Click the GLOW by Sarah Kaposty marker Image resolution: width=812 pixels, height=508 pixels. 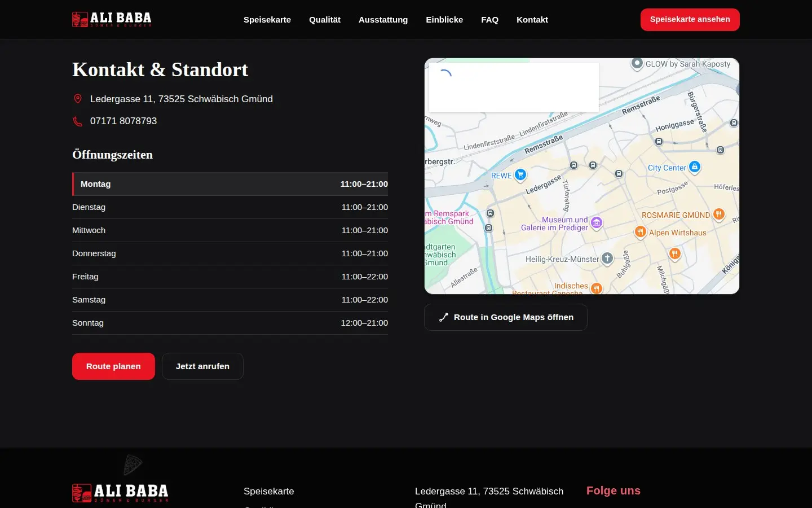click(x=637, y=64)
